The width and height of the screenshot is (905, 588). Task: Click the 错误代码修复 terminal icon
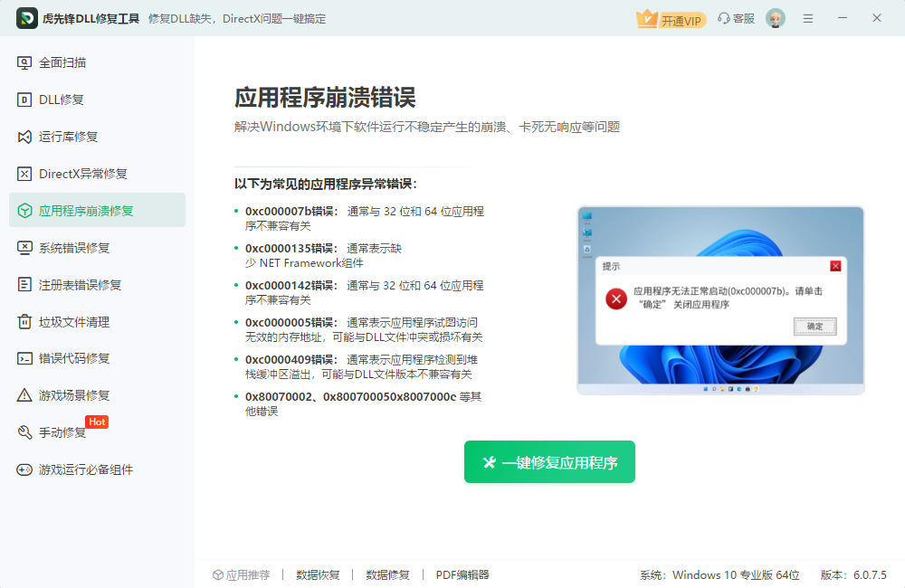pyautogui.click(x=24, y=358)
